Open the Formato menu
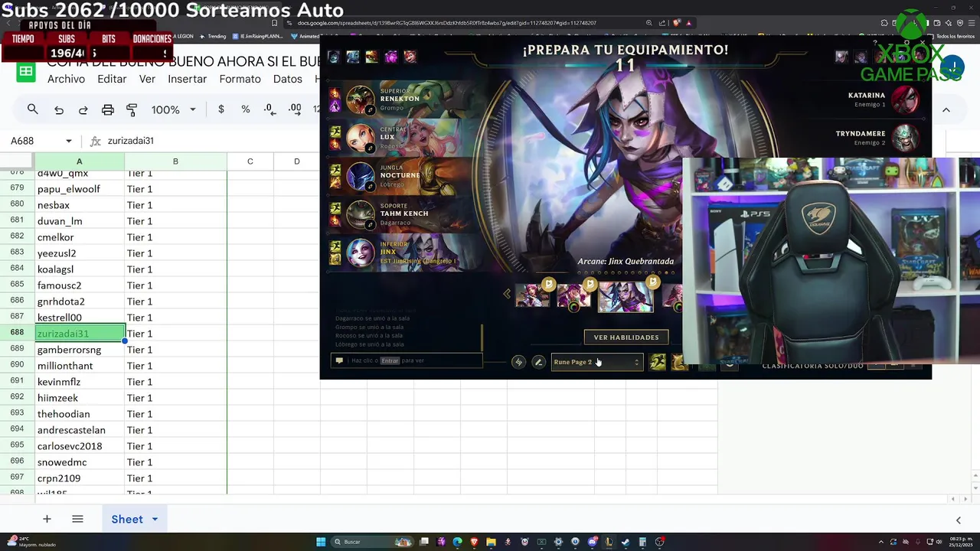This screenshot has width=980, height=551. pos(240,79)
